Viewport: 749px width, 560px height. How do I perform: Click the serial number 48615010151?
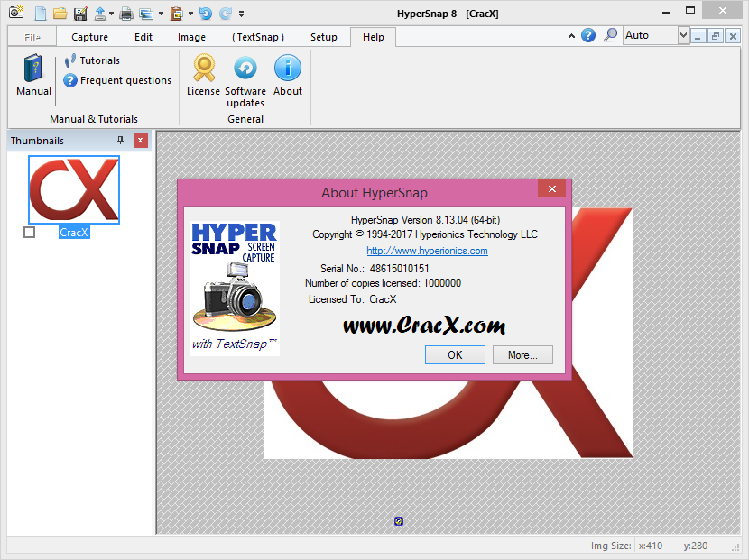(400, 269)
